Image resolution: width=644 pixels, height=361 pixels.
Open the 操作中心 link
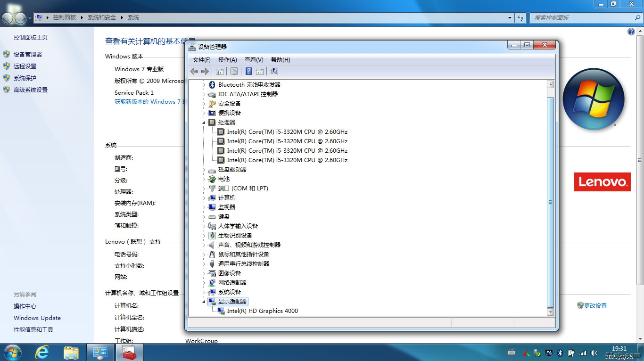click(x=25, y=306)
